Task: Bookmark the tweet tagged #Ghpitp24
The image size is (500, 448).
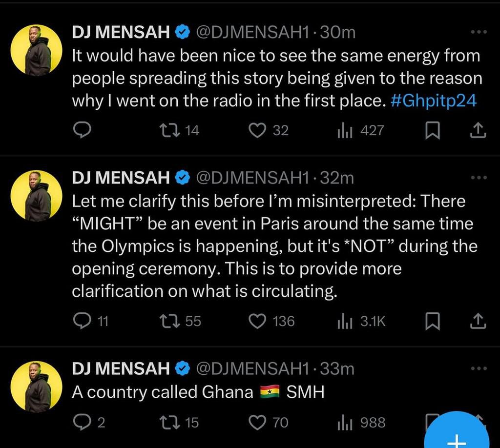Action: coord(432,130)
